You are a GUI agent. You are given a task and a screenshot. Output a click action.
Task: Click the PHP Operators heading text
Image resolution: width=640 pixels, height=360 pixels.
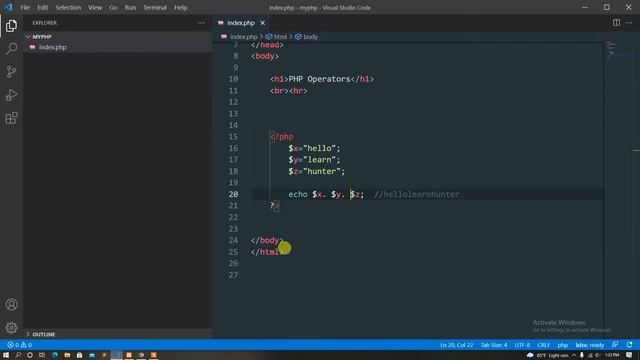(x=319, y=79)
